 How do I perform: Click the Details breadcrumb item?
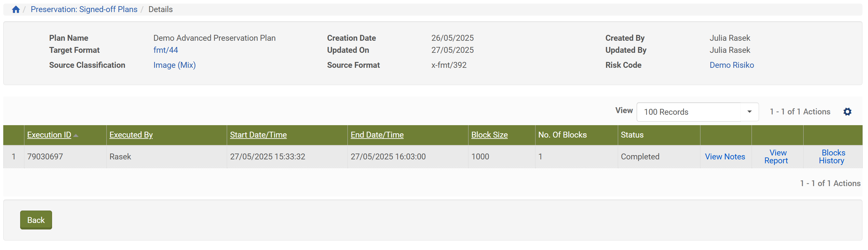coord(160,9)
